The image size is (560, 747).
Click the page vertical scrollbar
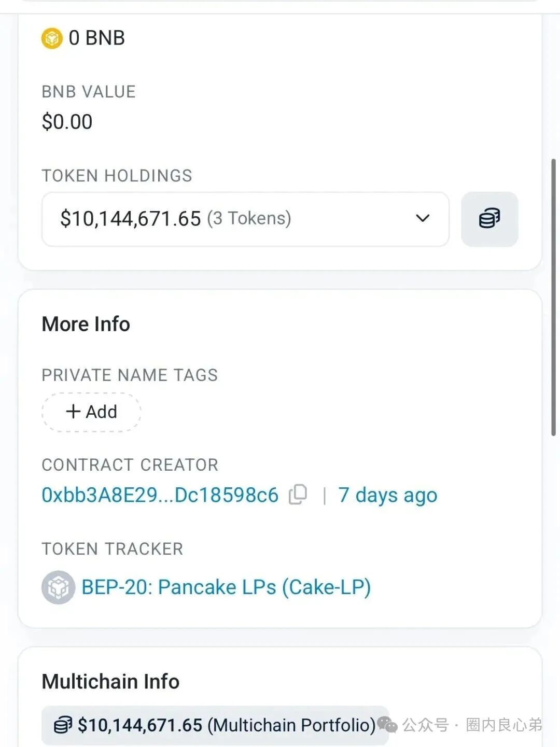coord(553,298)
